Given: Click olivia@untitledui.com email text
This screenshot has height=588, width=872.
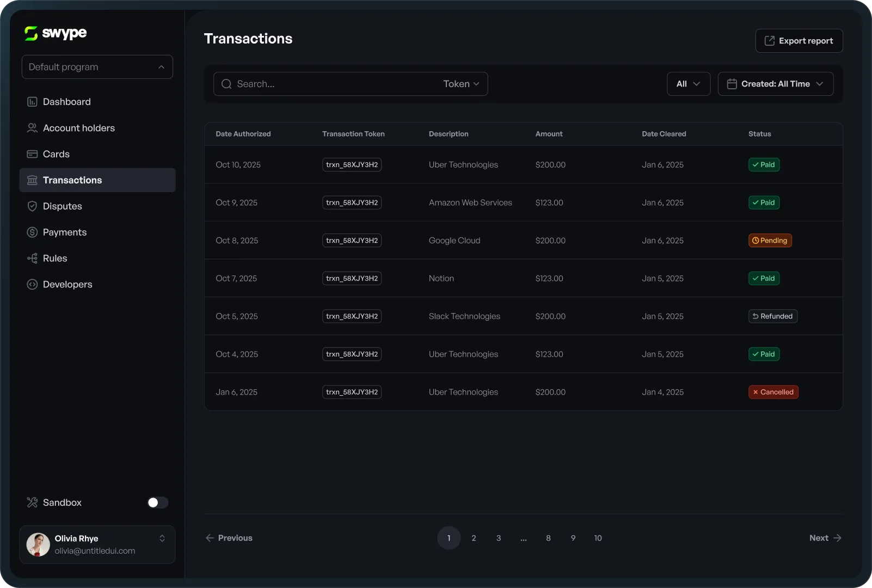Looking at the screenshot, I should pyautogui.click(x=95, y=551).
